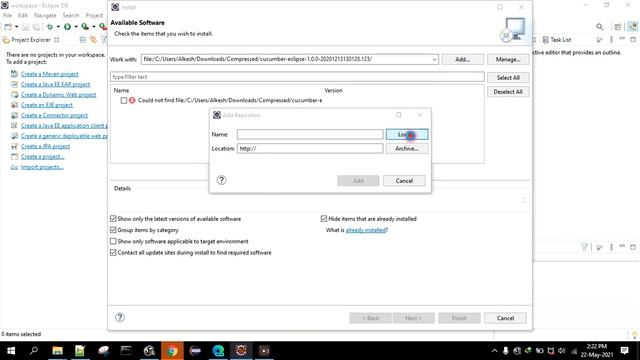Open Google Chrome from the taskbar
Image resolution: width=640 pixels, height=360 pixels.
tap(172, 351)
